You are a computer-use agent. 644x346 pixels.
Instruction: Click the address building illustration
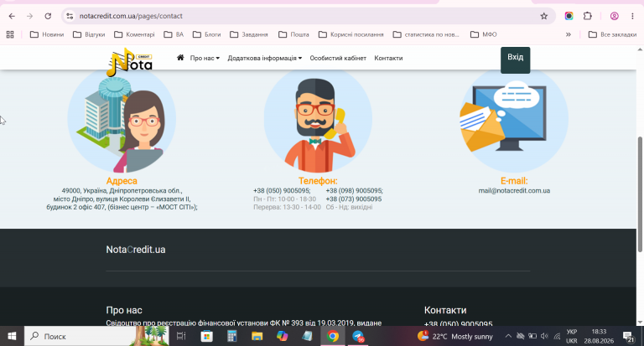point(122,120)
